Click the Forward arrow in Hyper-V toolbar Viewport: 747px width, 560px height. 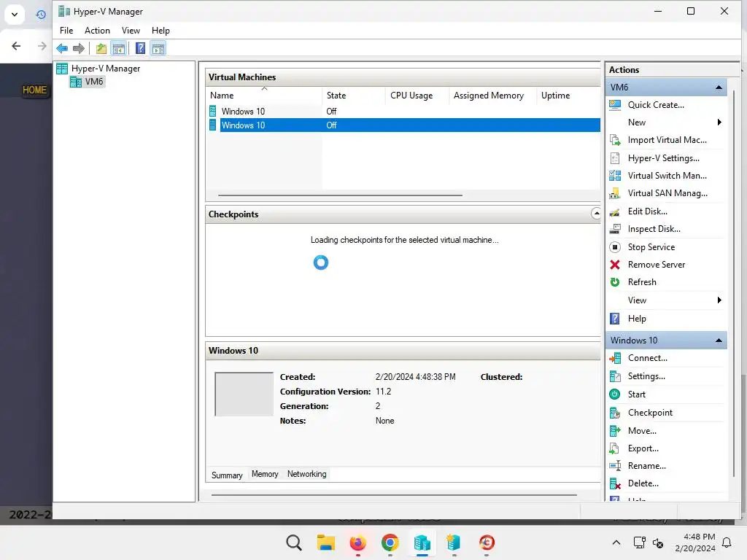[x=79, y=48]
